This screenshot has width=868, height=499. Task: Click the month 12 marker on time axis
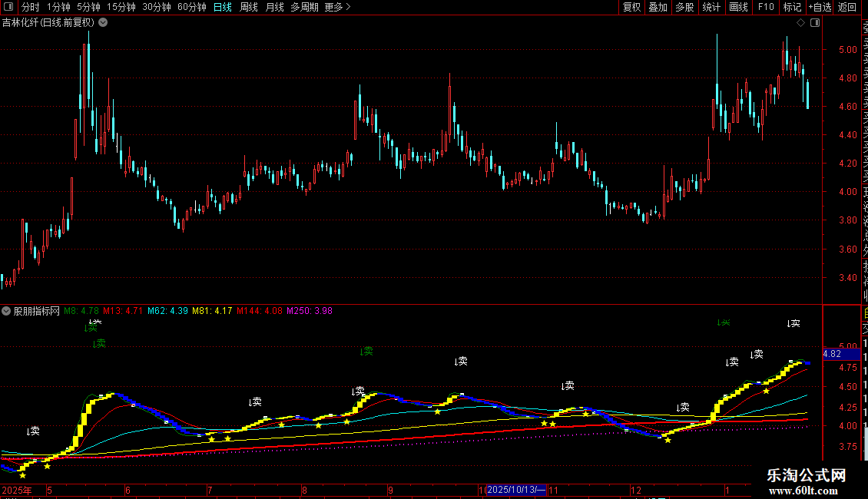click(x=635, y=490)
